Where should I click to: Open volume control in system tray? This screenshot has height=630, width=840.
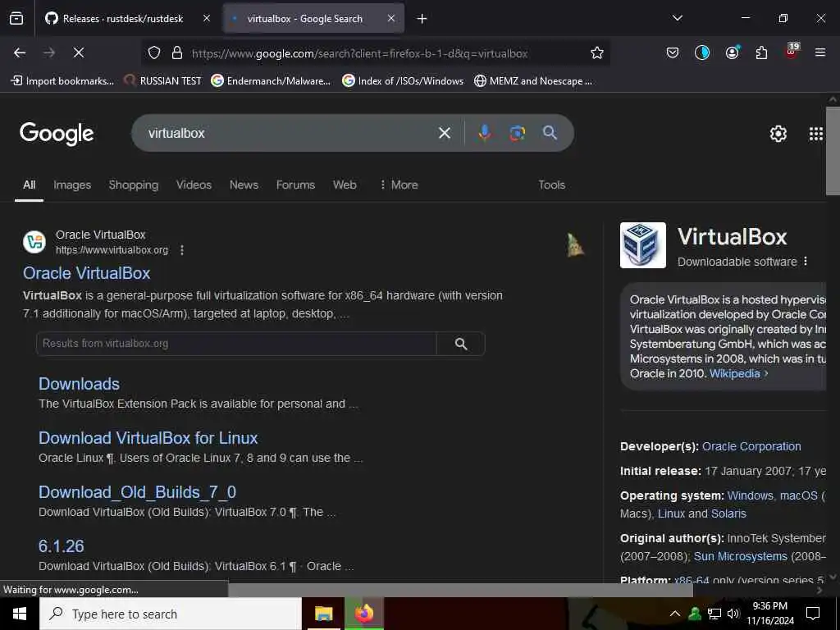(733, 614)
